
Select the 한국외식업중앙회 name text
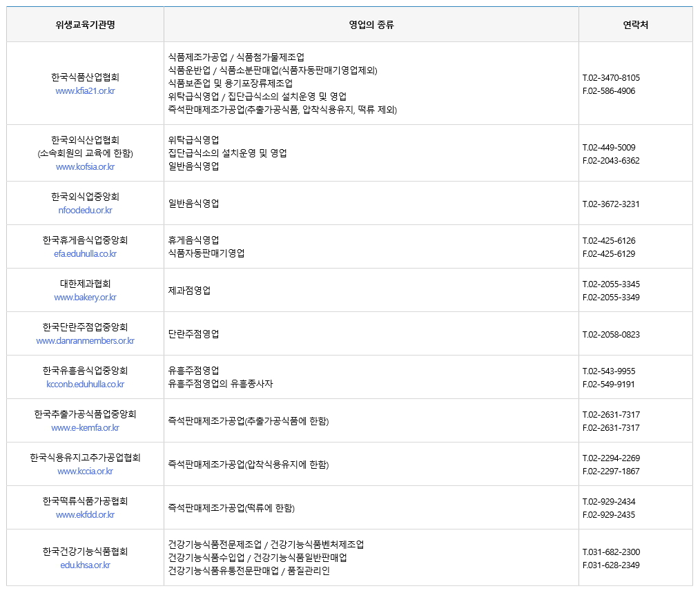[x=86, y=197]
